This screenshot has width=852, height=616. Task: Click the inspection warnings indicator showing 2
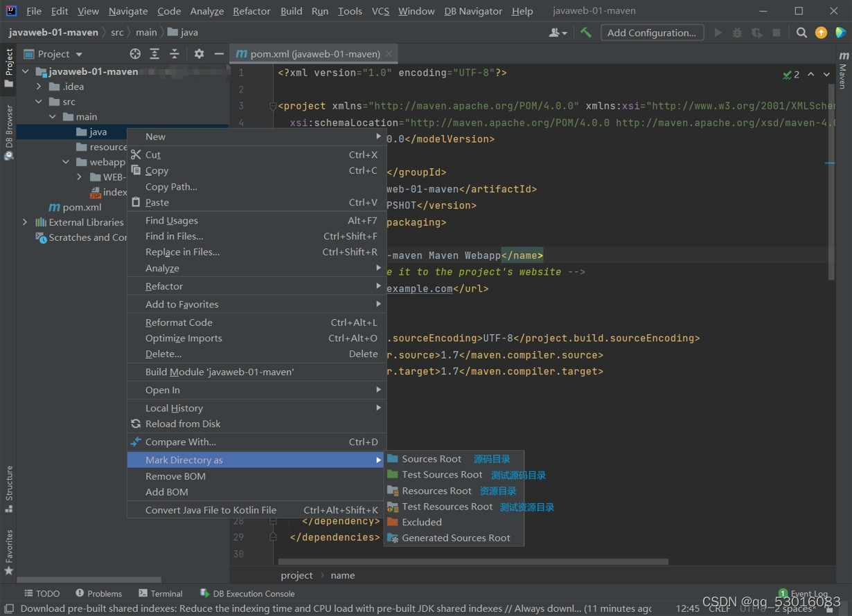[791, 75]
